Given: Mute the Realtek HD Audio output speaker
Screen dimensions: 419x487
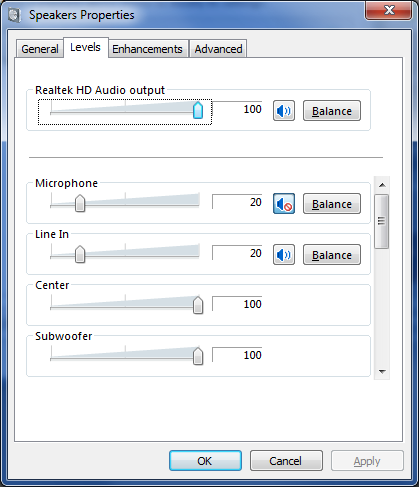Looking at the screenshot, I should [x=284, y=111].
